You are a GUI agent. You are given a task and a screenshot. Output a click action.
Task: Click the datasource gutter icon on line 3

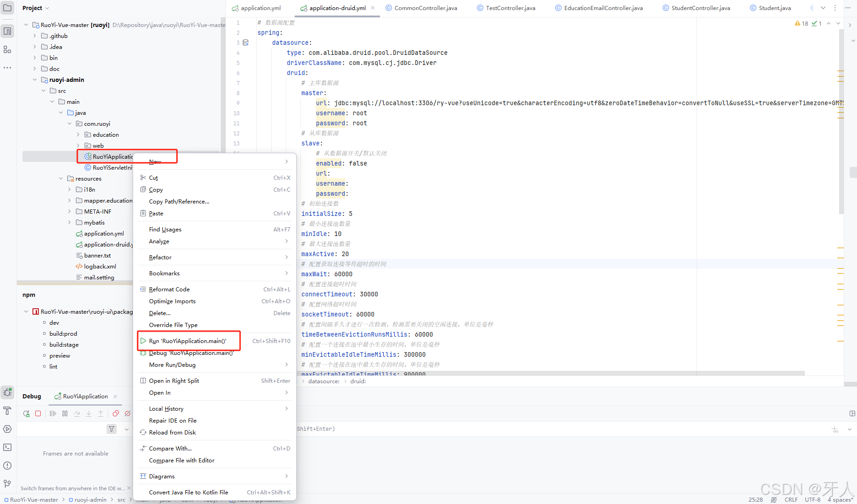tap(246, 43)
